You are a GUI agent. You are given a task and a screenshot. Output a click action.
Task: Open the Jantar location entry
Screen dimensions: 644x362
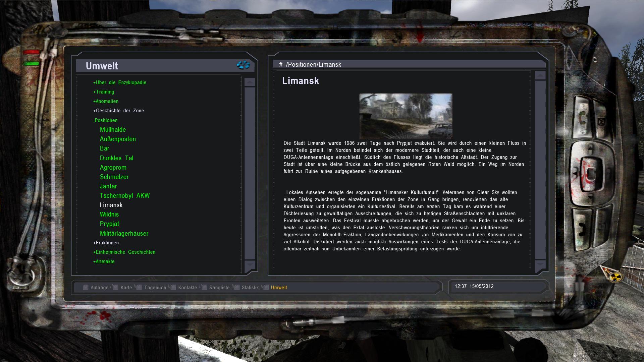pos(108,186)
